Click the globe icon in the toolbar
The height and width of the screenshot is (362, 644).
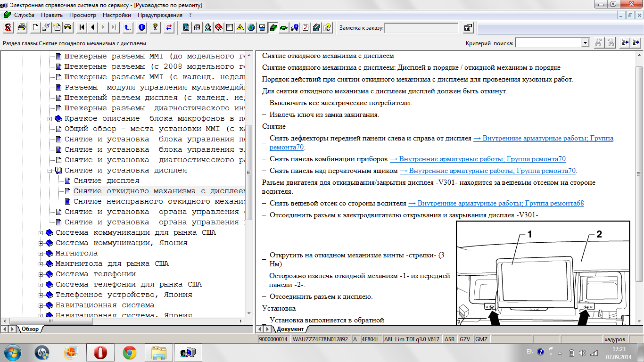tap(251, 27)
